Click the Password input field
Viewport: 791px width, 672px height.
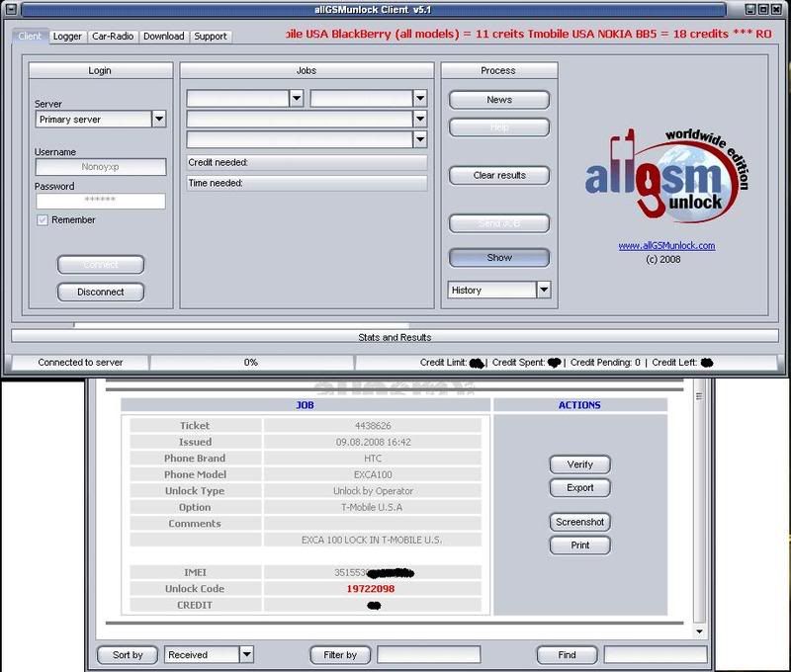click(x=101, y=201)
